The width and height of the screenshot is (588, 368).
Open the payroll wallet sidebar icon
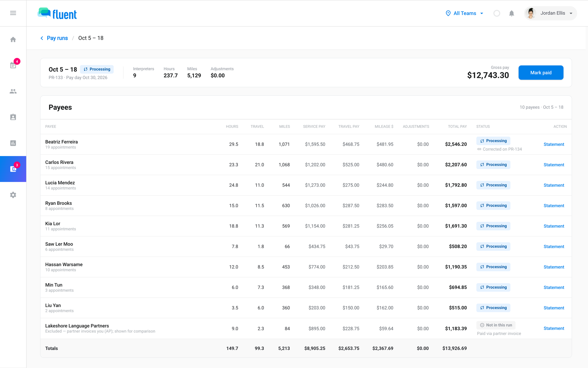pos(13,169)
